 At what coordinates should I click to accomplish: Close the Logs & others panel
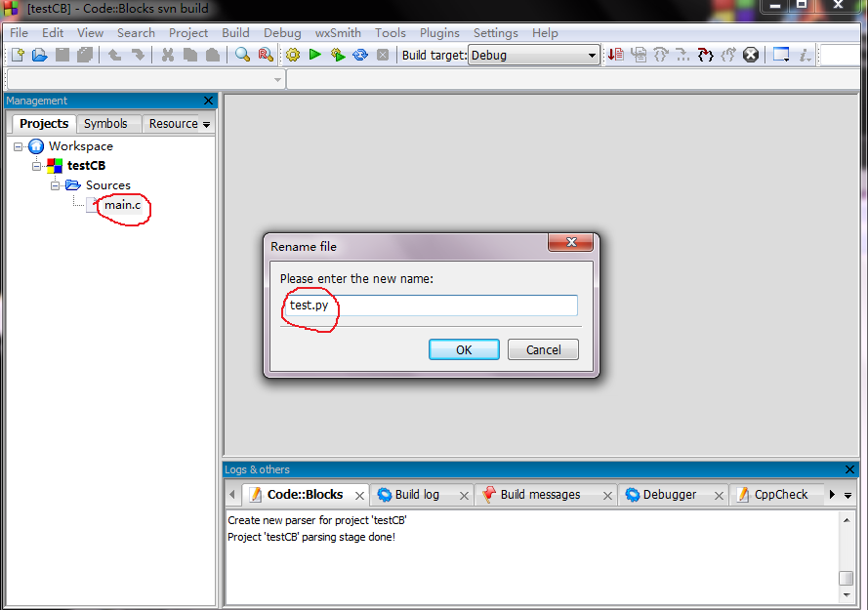[849, 469]
